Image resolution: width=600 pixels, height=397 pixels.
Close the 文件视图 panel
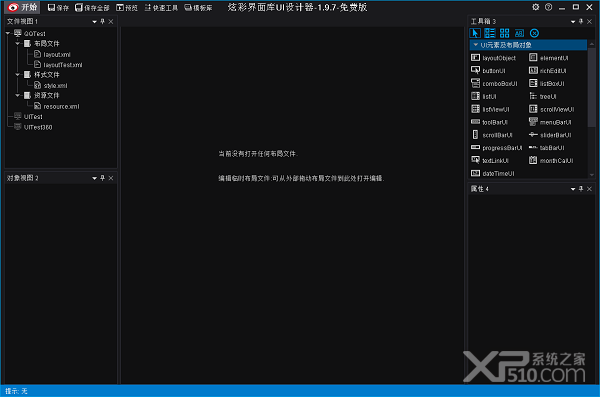tap(111, 22)
